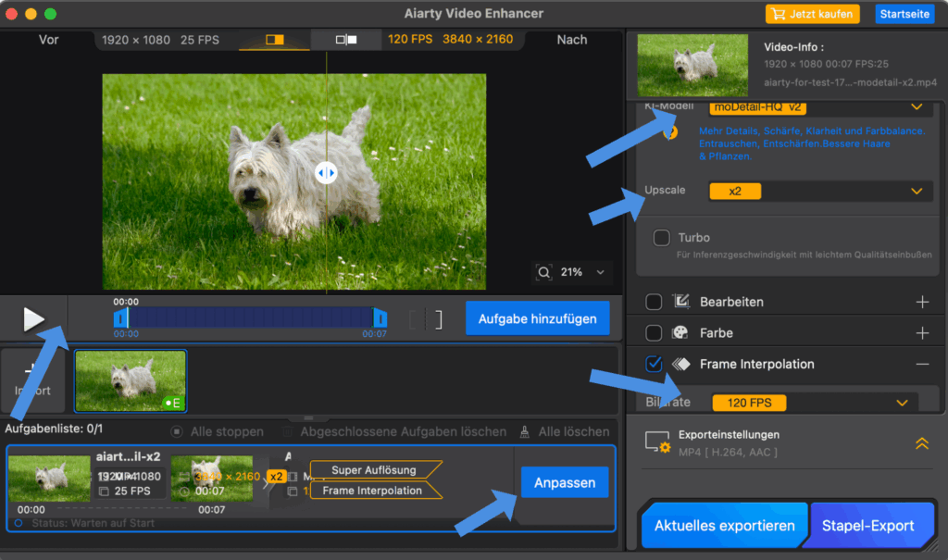The image size is (948, 560).
Task: Click the Aufgabe hinzufügen button
Action: pyautogui.click(x=537, y=319)
